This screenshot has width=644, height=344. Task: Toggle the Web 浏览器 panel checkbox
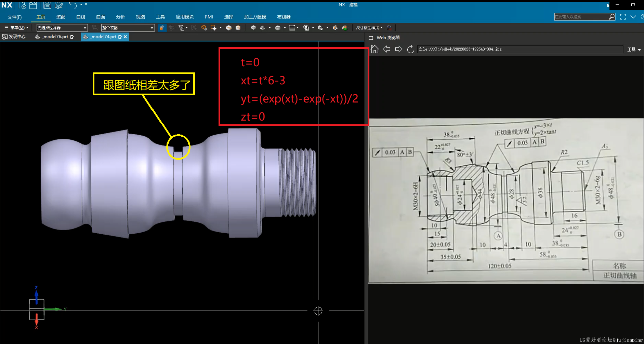pyautogui.click(x=371, y=38)
